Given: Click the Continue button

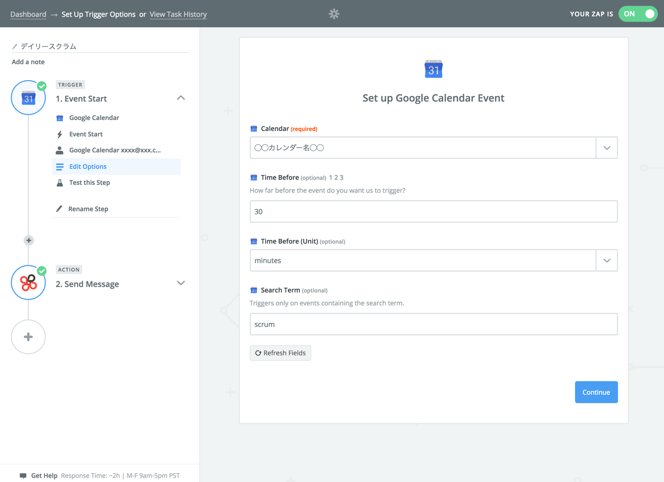Looking at the screenshot, I should (x=596, y=392).
